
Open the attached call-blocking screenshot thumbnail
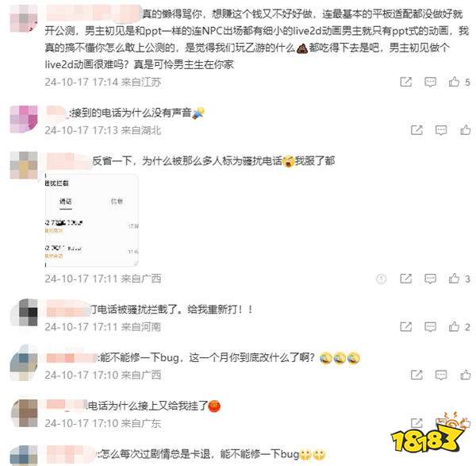(92, 221)
